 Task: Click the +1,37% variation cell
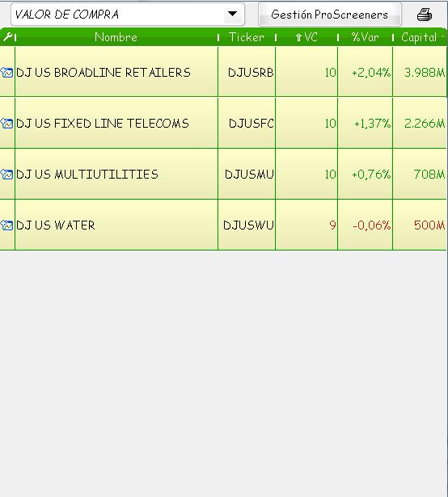[372, 124]
